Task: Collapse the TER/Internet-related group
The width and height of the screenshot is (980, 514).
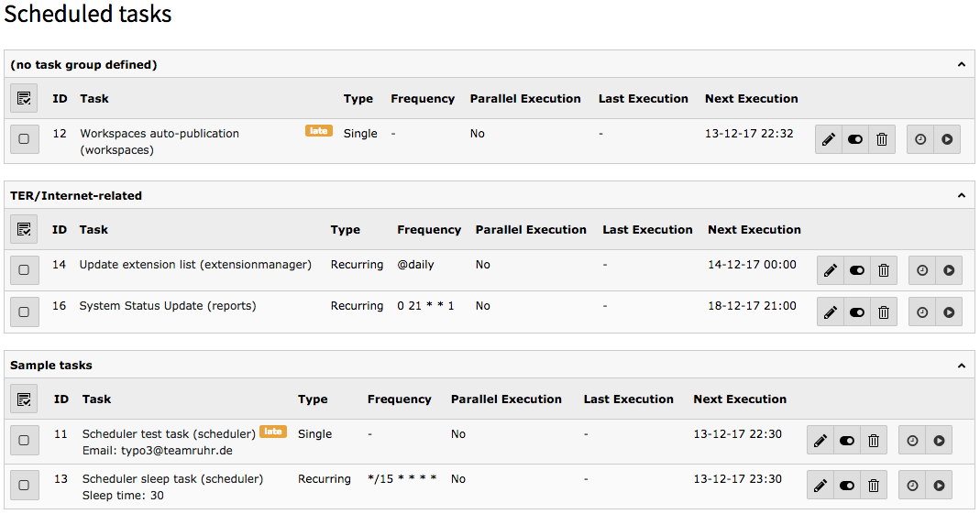Action: (x=962, y=196)
